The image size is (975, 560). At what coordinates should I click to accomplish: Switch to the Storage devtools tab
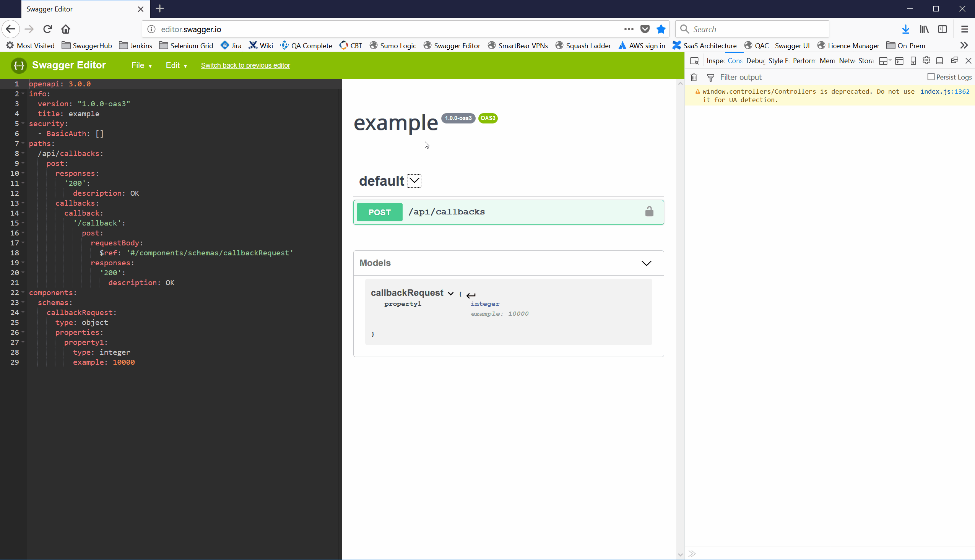[x=866, y=61]
